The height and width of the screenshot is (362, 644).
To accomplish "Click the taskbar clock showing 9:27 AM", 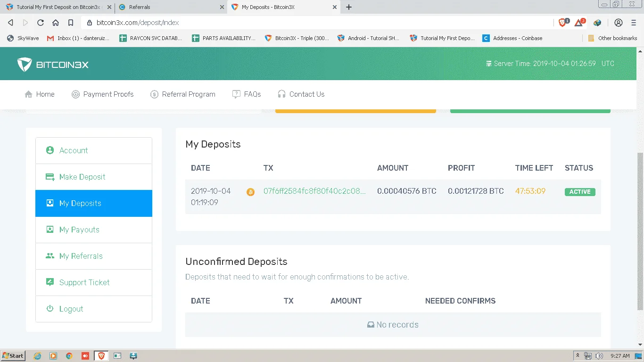I will (620, 356).
